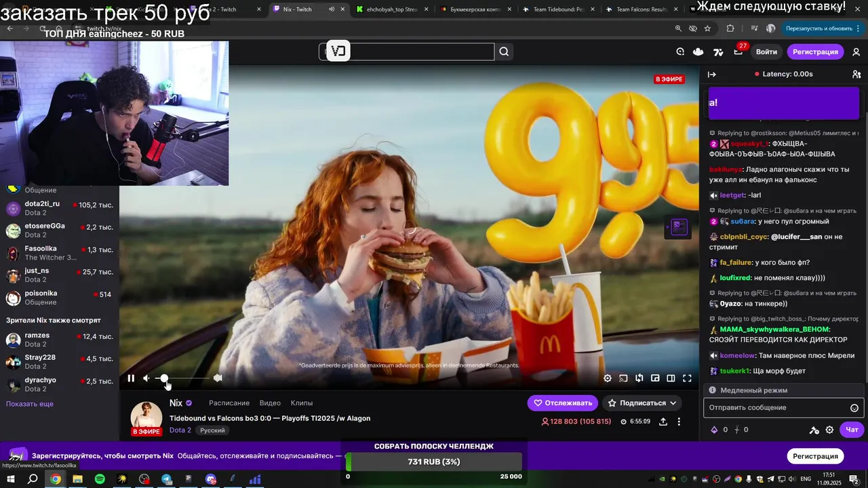Click the bottom banner Регистрация button

click(815, 456)
